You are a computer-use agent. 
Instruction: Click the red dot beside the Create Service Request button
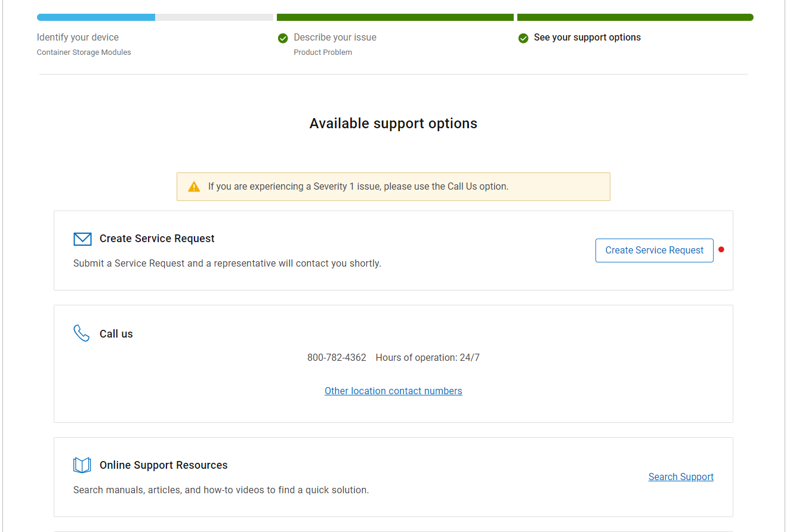(721, 250)
